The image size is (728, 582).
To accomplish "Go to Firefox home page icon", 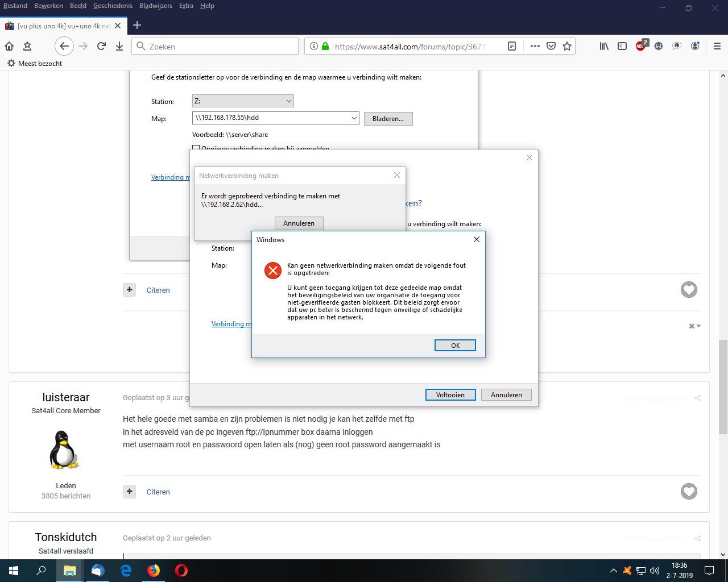I will 9,47.
